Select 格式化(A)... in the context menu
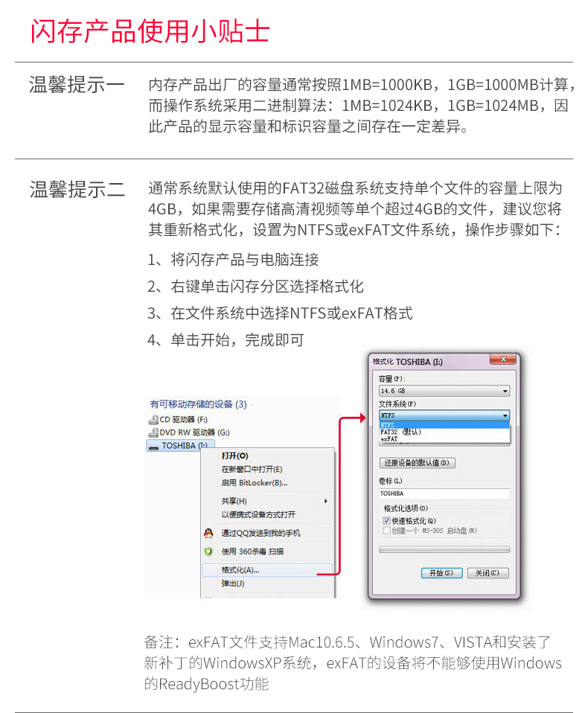 click(x=267, y=570)
